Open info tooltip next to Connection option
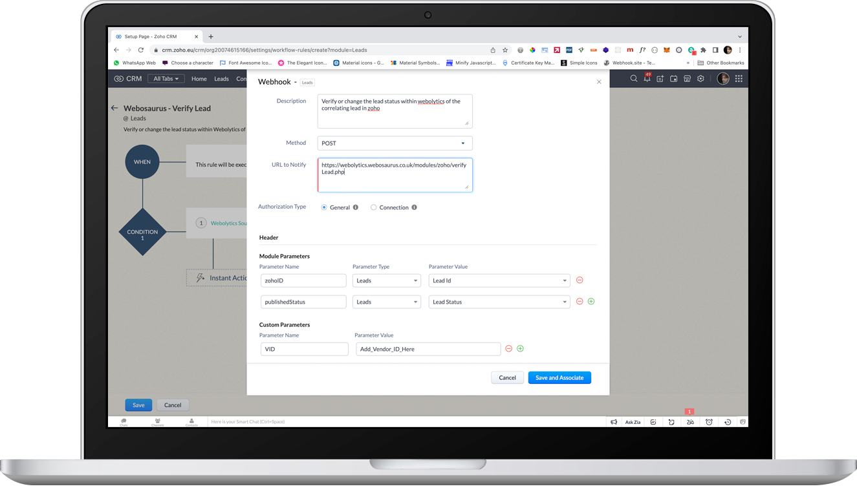Viewport: 857px width, 504px height. (x=415, y=207)
